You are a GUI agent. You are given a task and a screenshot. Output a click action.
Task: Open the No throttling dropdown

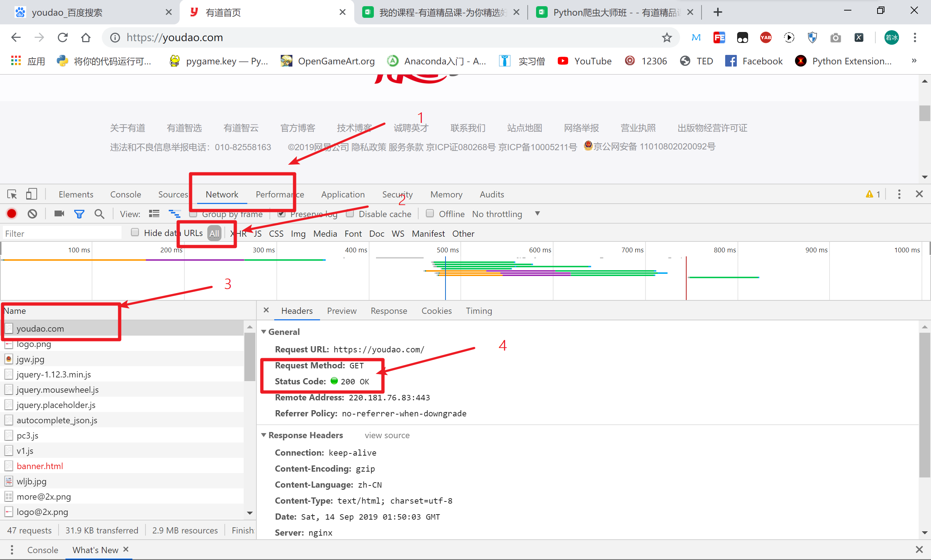point(506,214)
